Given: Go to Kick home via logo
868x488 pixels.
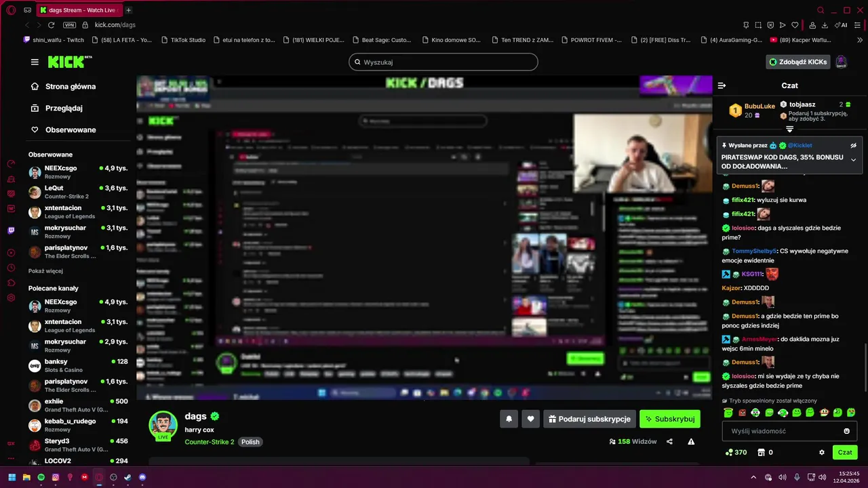Looking at the screenshot, I should click(70, 62).
